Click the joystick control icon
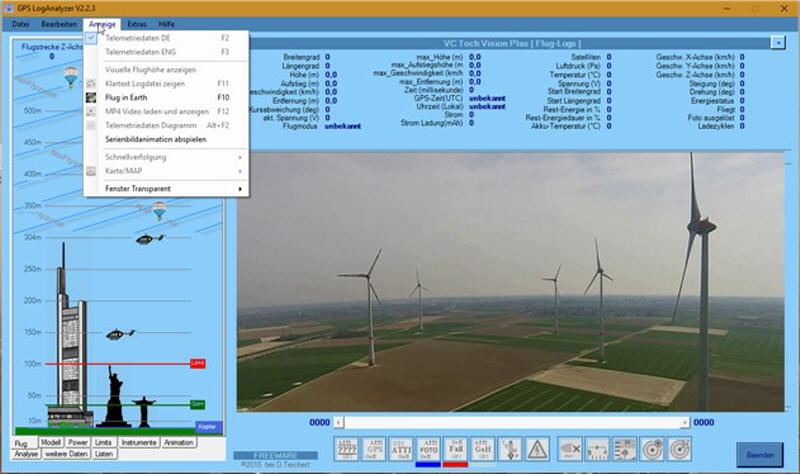The width and height of the screenshot is (800, 474). 510,450
